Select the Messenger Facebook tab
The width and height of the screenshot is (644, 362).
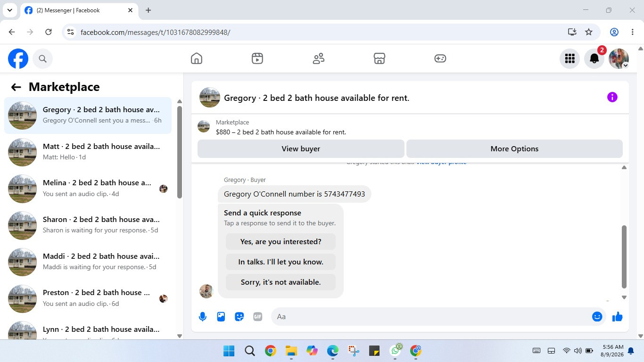79,10
